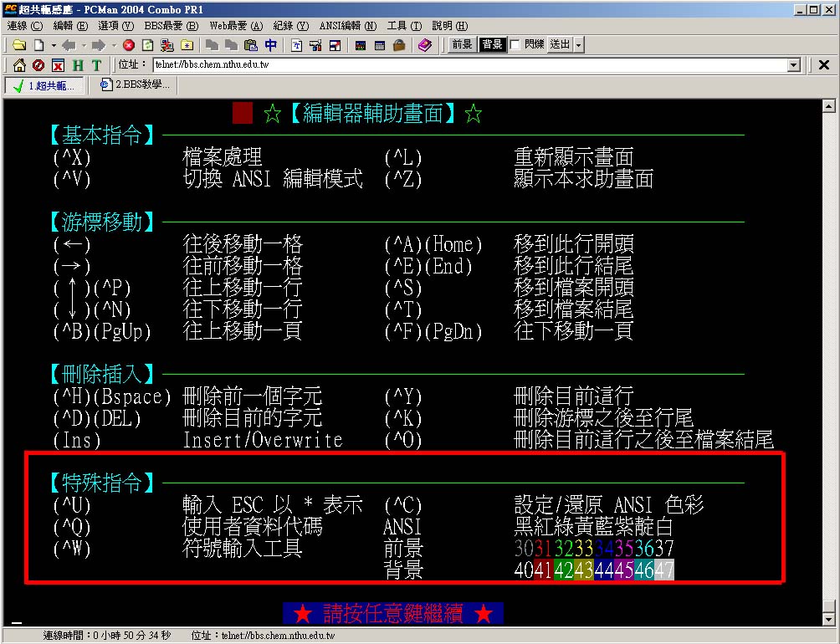Switch to the 2.BBS教學 tab
The height and width of the screenshot is (644, 840).
click(x=135, y=85)
